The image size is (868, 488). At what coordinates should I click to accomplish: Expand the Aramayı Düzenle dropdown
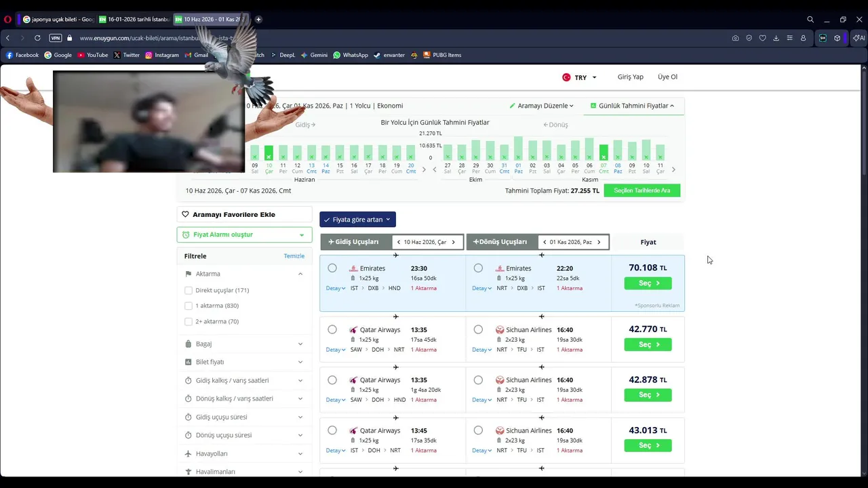tap(542, 106)
